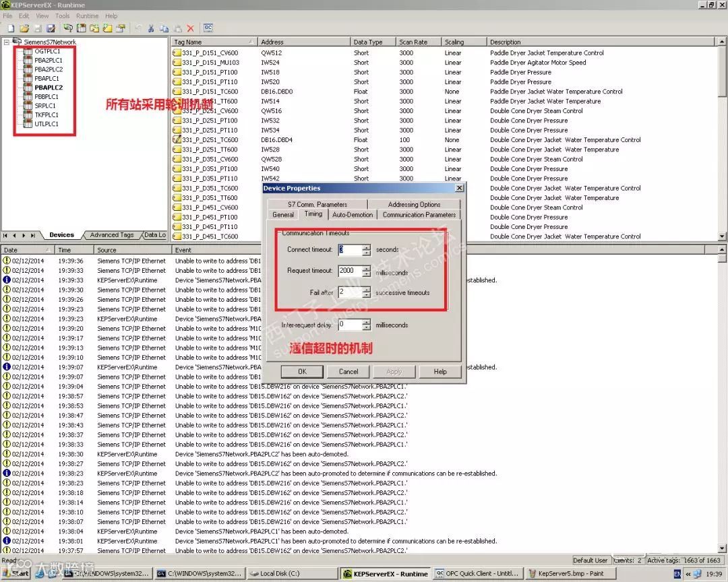Open the Help menu

[111, 15]
